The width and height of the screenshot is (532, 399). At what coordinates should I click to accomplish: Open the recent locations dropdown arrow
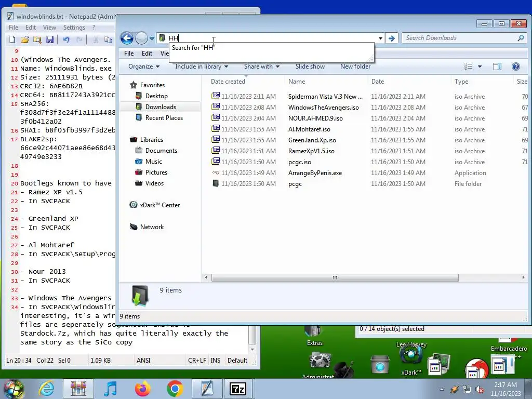pos(152,38)
